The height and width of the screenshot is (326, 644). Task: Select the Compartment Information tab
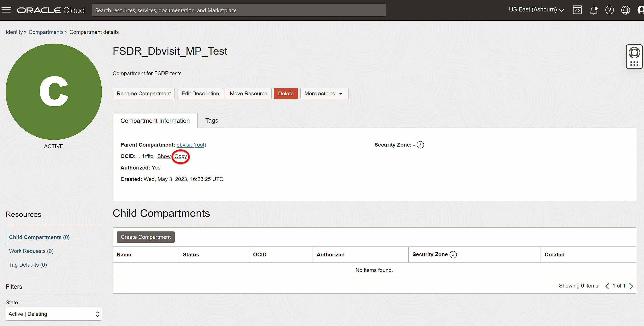pyautogui.click(x=155, y=121)
